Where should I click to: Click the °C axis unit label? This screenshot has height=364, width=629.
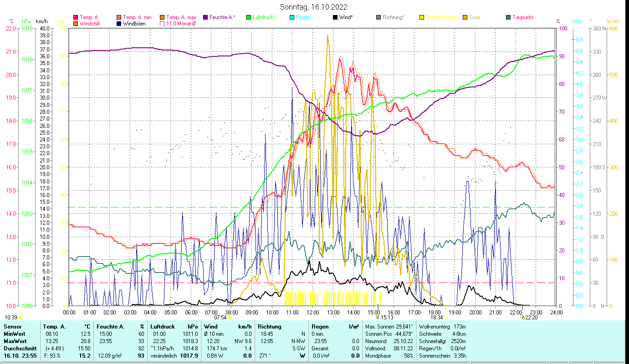coord(12,21)
